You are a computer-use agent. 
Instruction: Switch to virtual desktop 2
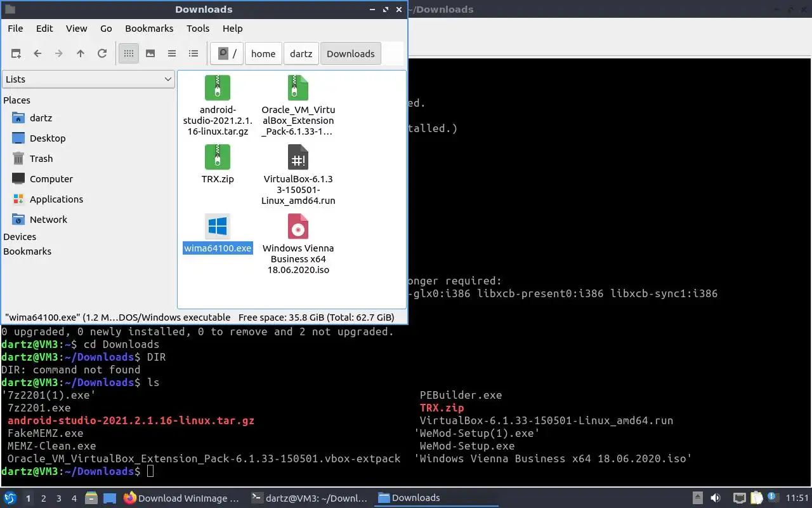(44, 498)
